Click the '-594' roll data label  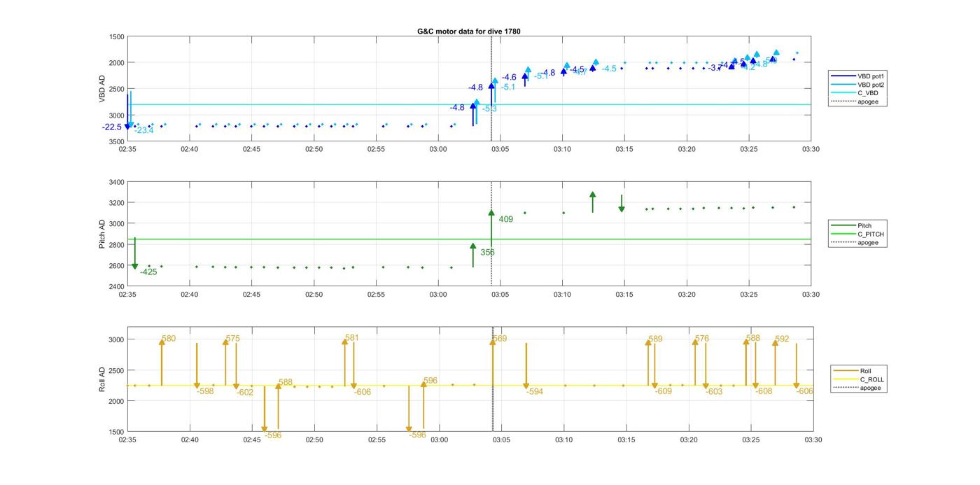(535, 392)
